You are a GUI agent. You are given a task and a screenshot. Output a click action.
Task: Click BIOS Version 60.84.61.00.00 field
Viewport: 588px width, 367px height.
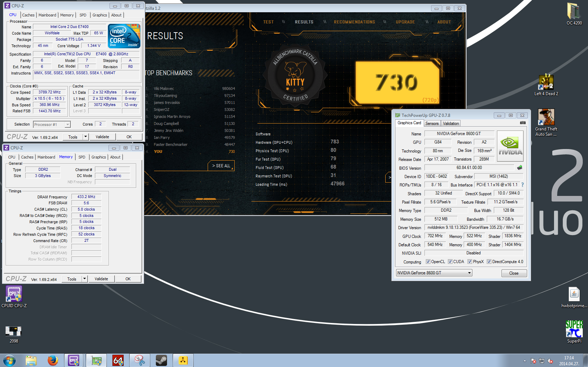[469, 168]
